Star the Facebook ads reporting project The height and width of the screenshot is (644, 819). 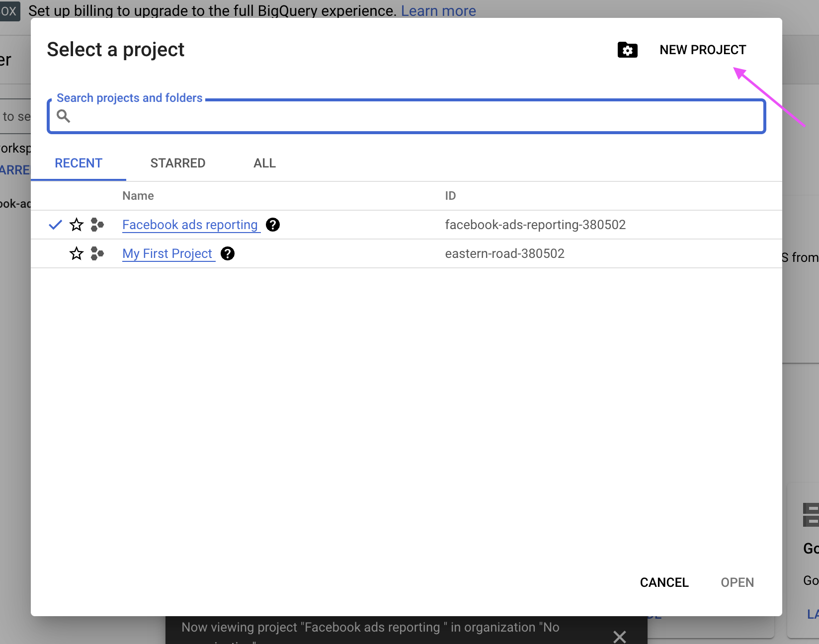tap(77, 225)
